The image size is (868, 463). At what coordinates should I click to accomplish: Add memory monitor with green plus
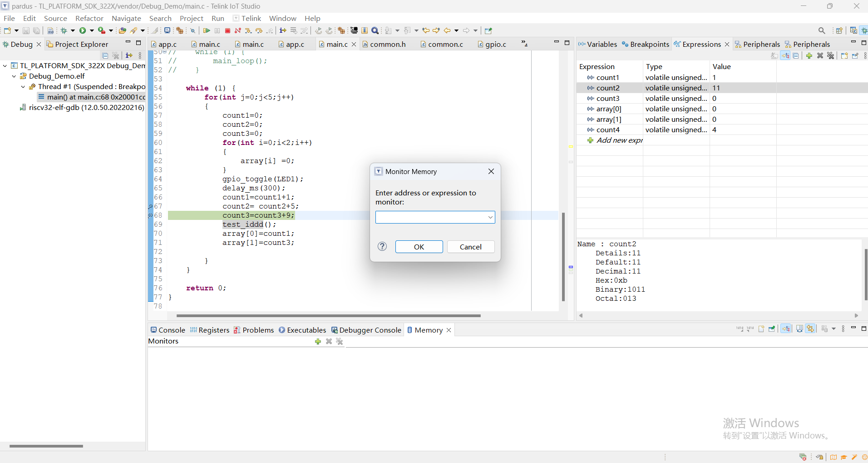pyautogui.click(x=318, y=341)
